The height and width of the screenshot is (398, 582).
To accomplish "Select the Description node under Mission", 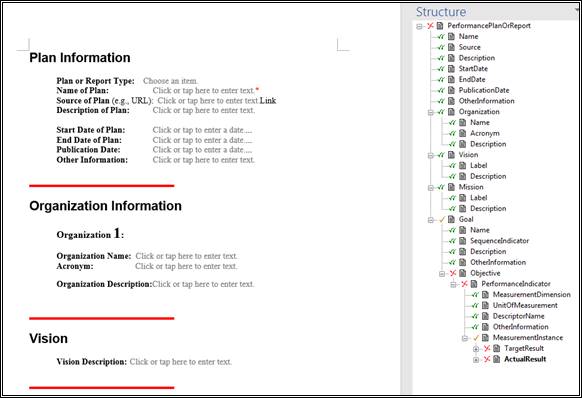I will (x=488, y=209).
